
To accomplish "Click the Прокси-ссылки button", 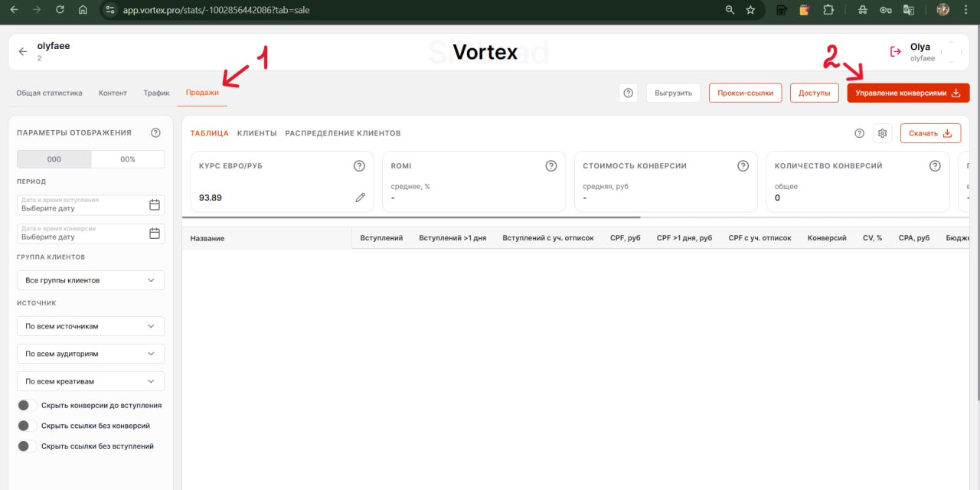I will point(745,93).
